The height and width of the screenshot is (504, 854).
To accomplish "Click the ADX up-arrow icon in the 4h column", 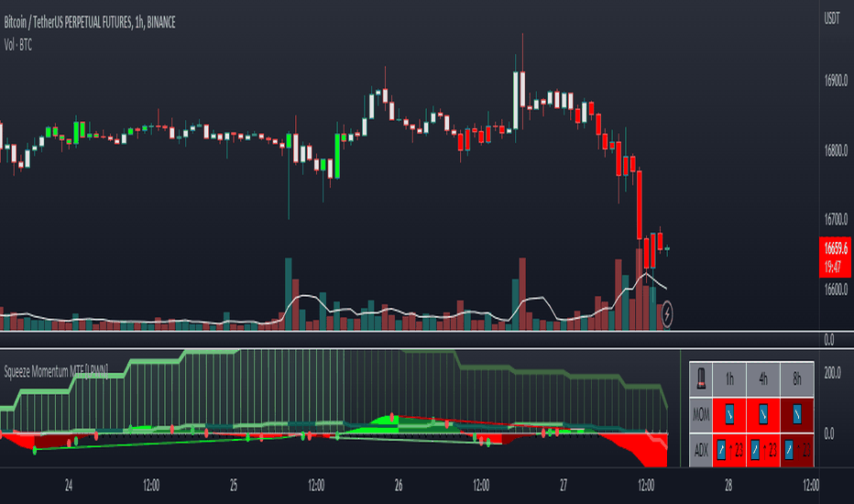I will pyautogui.click(x=755, y=450).
